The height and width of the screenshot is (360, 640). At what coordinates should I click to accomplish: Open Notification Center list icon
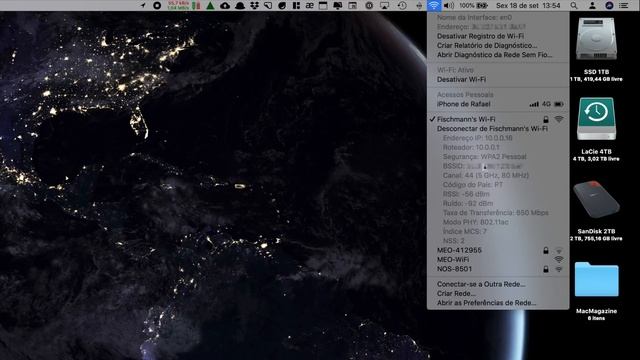point(624,5)
